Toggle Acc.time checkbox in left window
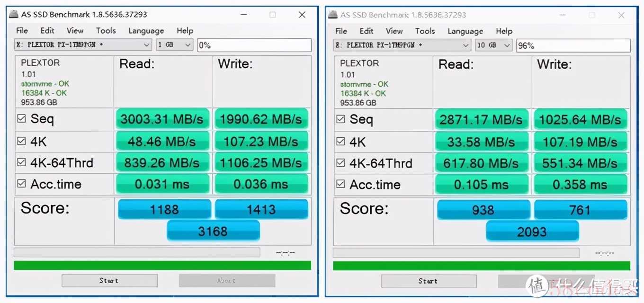This screenshot has width=644, height=303. pyautogui.click(x=21, y=184)
